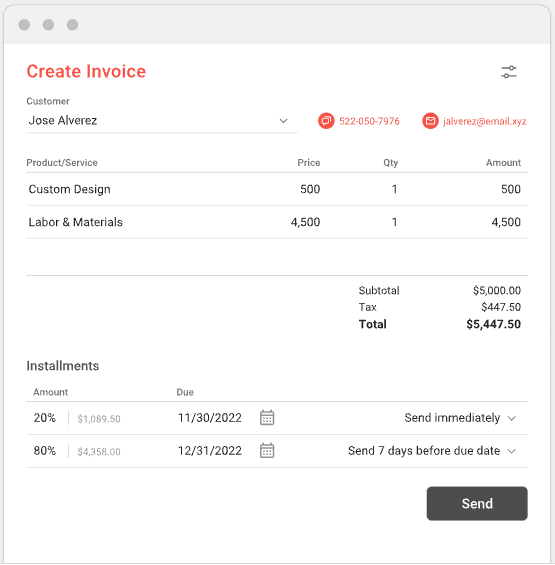Click the Create Invoice heading
The image size is (555, 565).
[86, 71]
